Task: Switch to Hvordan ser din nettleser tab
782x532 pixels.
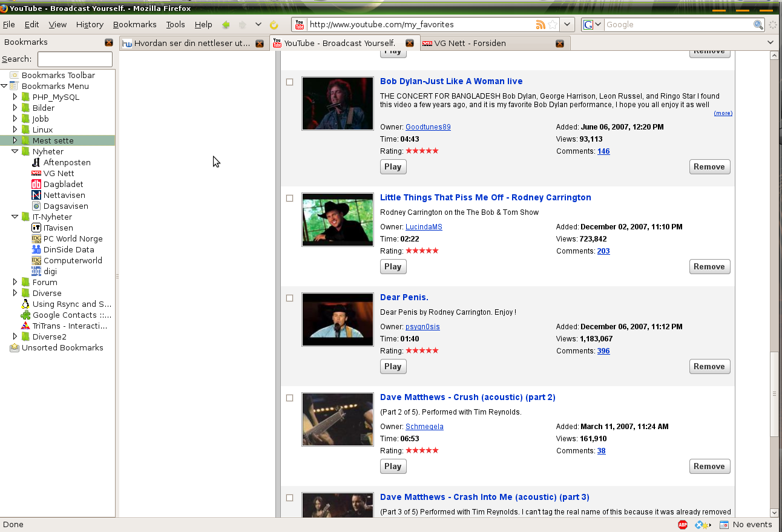Action: point(194,43)
